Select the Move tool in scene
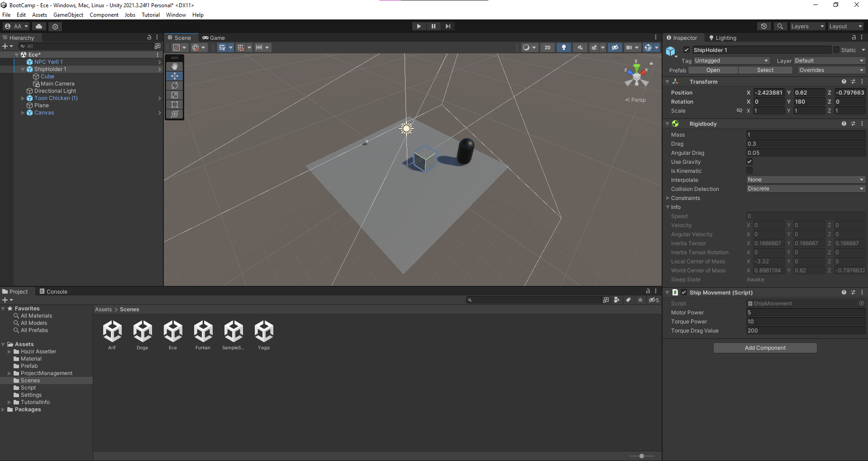Image resolution: width=868 pixels, height=461 pixels. pos(175,76)
